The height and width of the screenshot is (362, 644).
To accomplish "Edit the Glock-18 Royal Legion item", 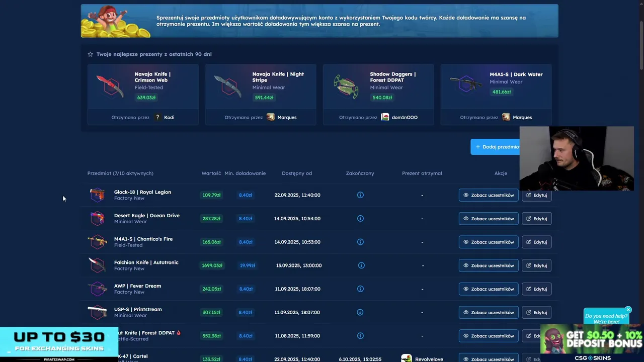I will pos(536,195).
